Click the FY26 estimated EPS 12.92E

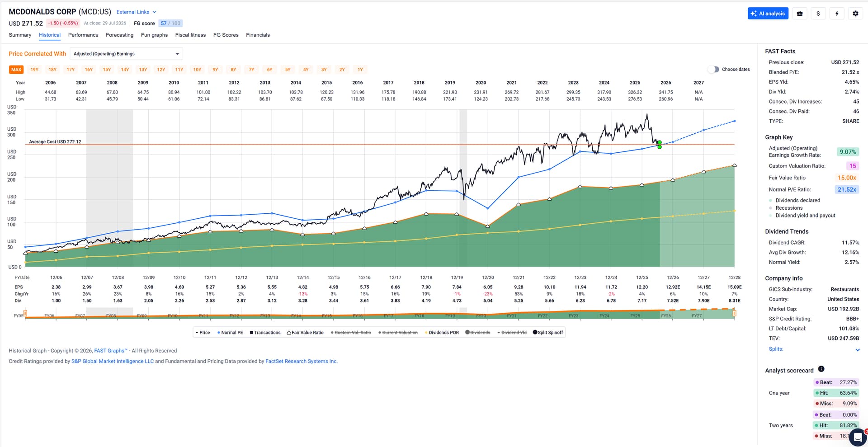(x=673, y=287)
